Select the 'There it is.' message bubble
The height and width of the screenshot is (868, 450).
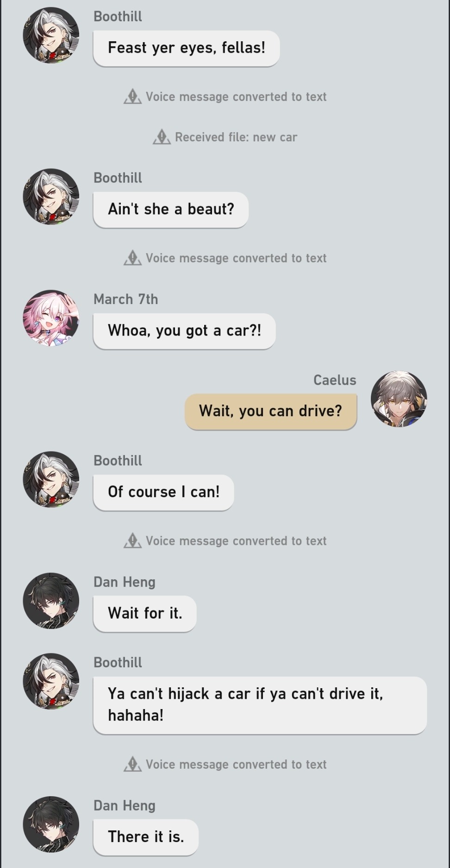[146, 837]
